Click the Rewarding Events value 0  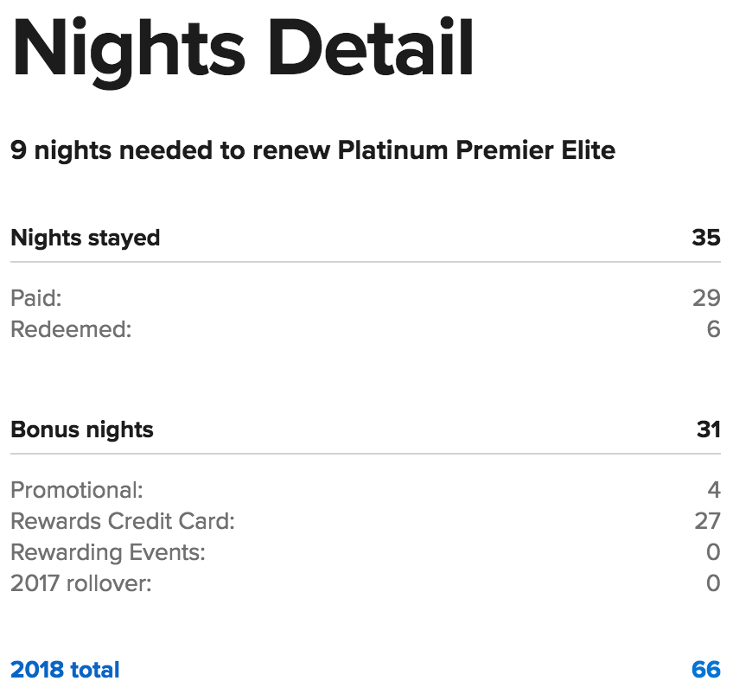713,552
